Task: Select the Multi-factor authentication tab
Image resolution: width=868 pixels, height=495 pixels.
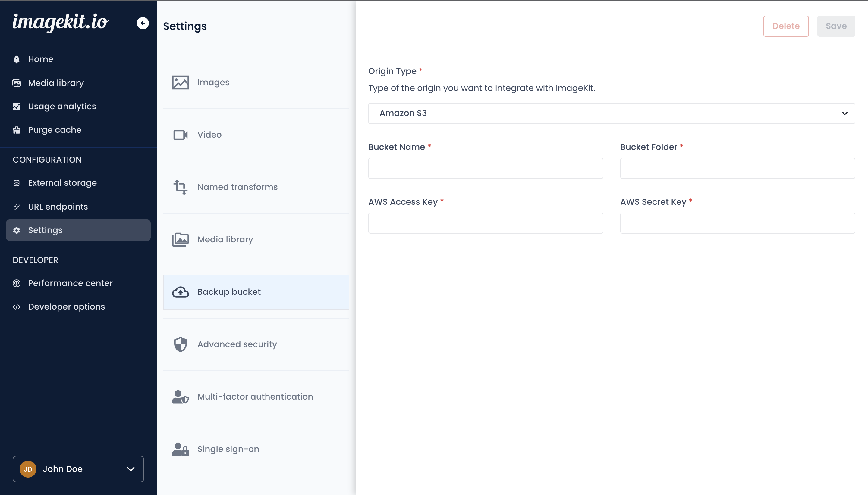Action: click(x=256, y=397)
